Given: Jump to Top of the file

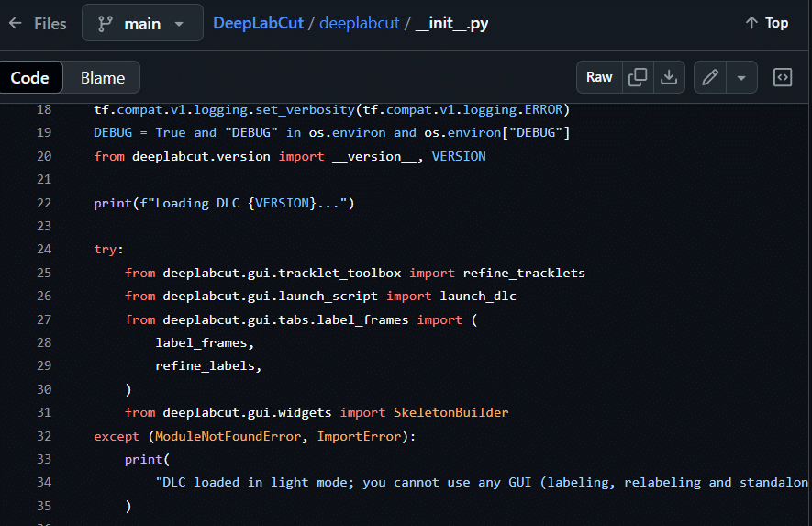Looking at the screenshot, I should [767, 23].
